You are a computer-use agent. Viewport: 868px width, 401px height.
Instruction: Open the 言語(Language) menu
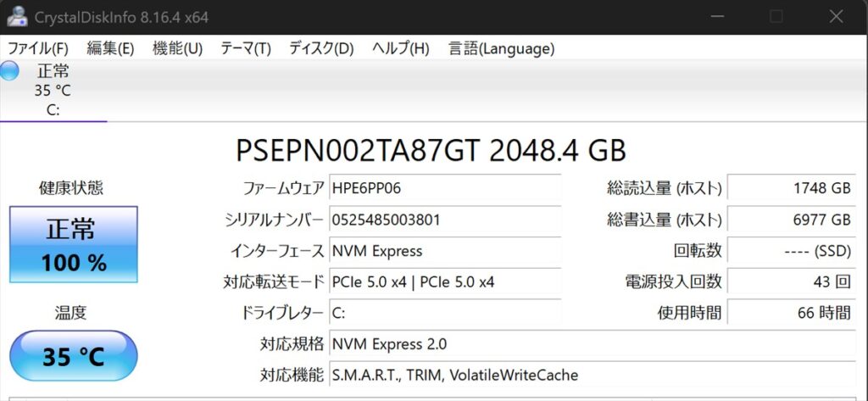(501, 48)
